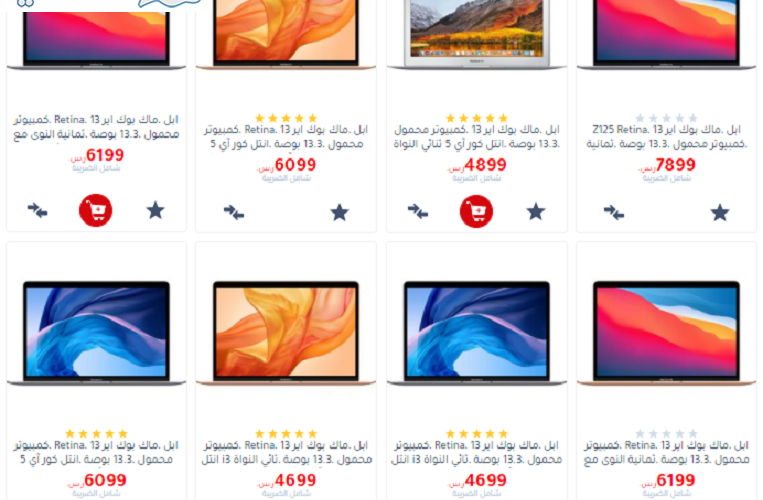This screenshot has width=763, height=500.
Task: Open the orange-wallpaper MacBook image priced 4699
Action: tap(286, 333)
